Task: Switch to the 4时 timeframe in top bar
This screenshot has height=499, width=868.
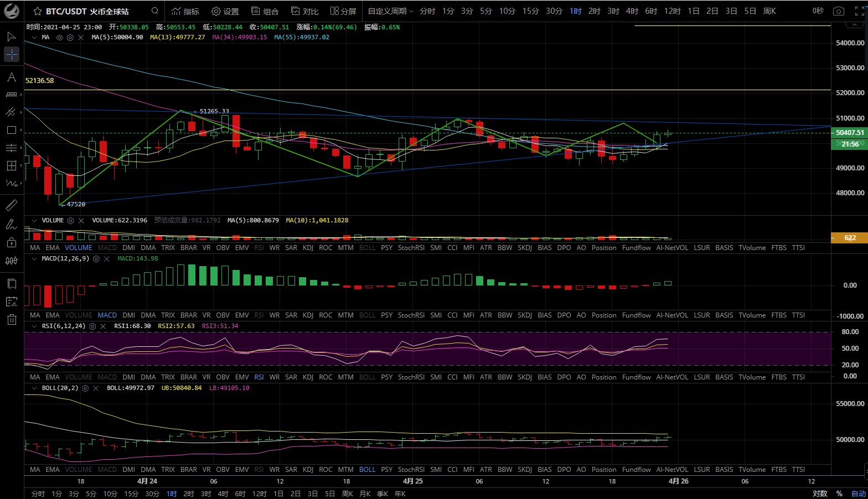Action: (632, 11)
